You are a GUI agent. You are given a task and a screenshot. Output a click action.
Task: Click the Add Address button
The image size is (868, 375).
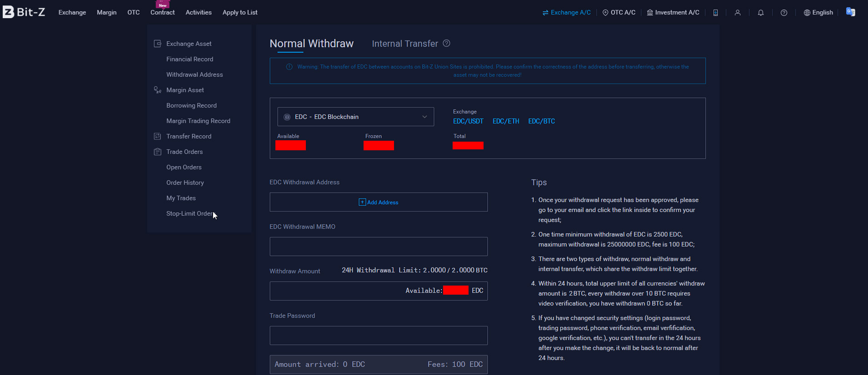point(379,202)
